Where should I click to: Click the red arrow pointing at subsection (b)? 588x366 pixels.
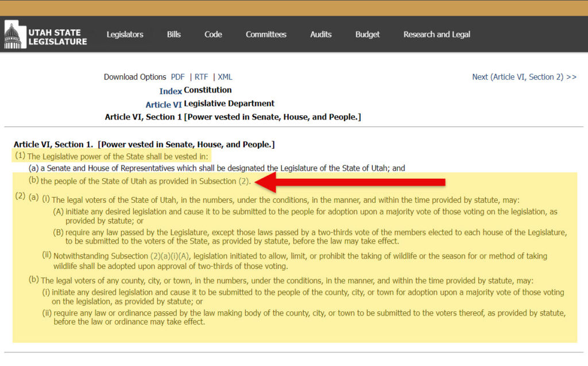coord(350,182)
